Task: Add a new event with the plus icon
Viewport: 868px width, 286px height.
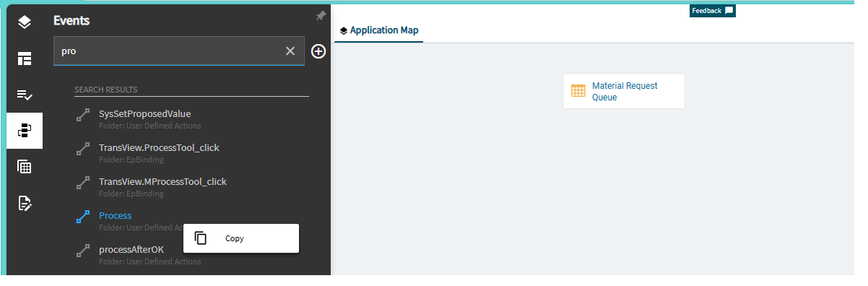Action: pyautogui.click(x=318, y=51)
